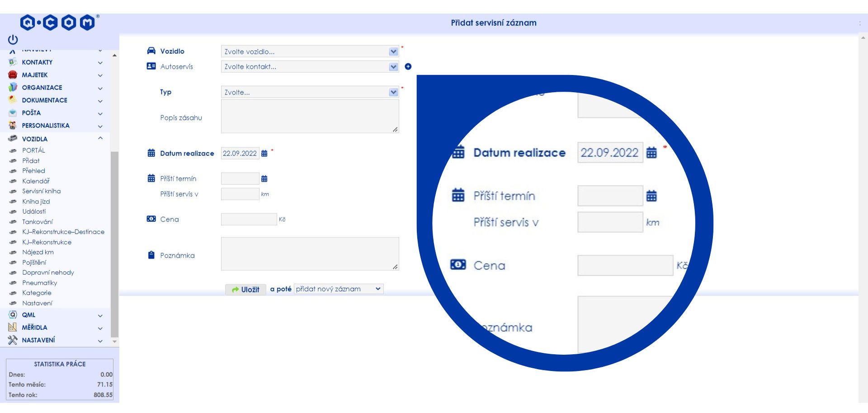Click the Uložit save button
The width and height of the screenshot is (868, 413).
point(245,289)
